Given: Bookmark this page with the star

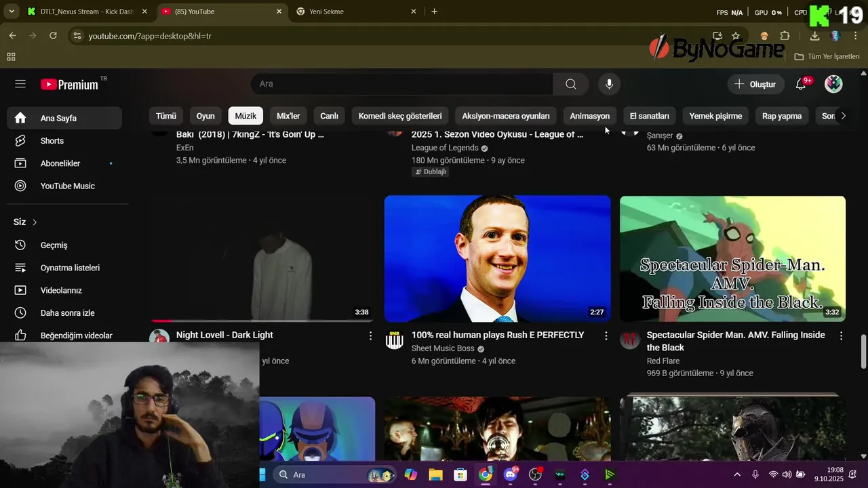Looking at the screenshot, I should tap(736, 35).
